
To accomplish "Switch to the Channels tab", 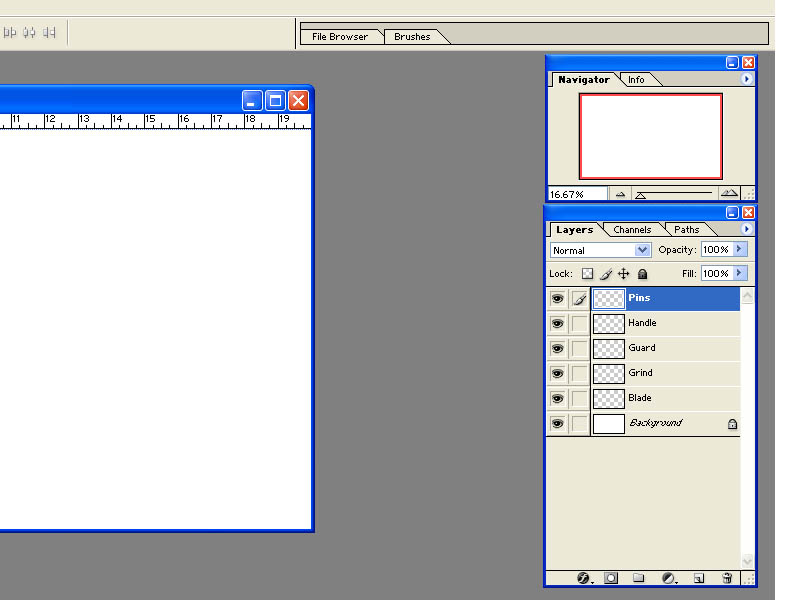I will tap(632, 230).
